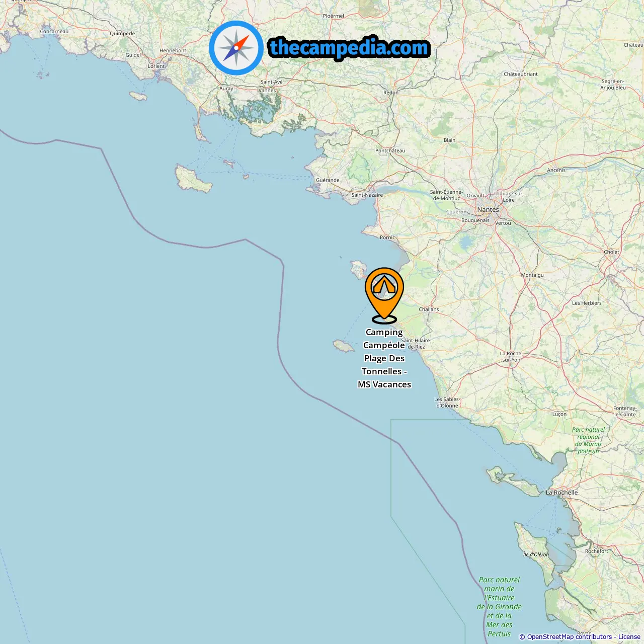Click the Vannes town label

tap(267, 91)
